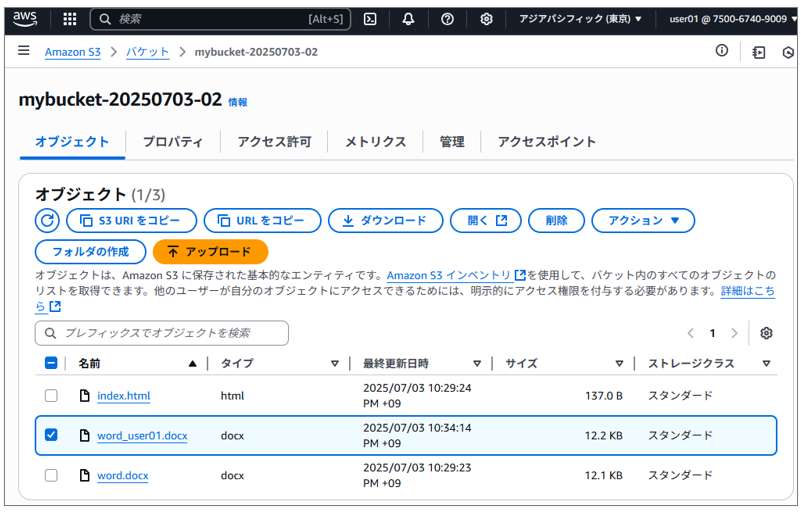Switch to the プロパティ tab
Image resolution: width=801 pixels, height=512 pixels.
173,142
